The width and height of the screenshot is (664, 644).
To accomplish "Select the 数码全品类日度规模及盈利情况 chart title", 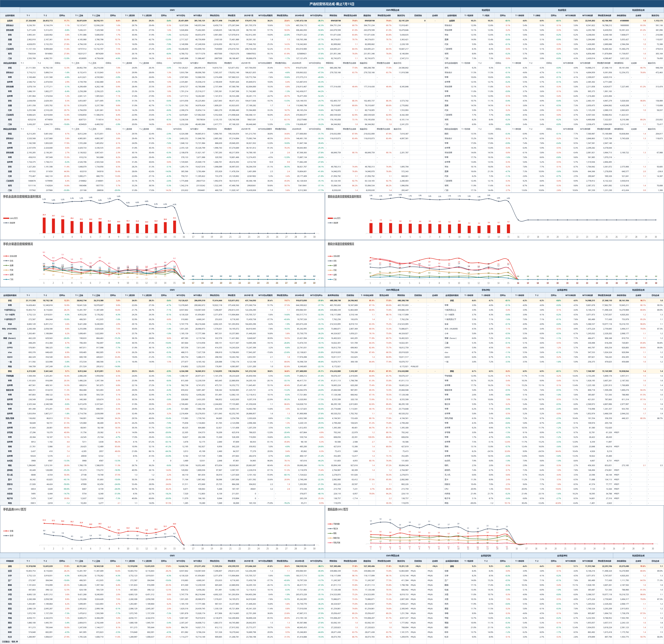I will (344, 197).
